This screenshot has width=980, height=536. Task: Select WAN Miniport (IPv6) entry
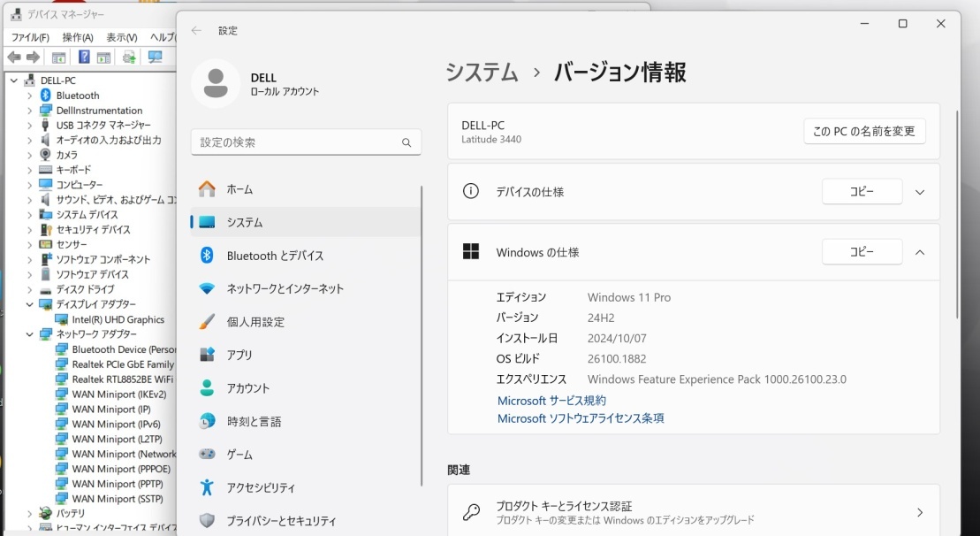[x=117, y=424]
